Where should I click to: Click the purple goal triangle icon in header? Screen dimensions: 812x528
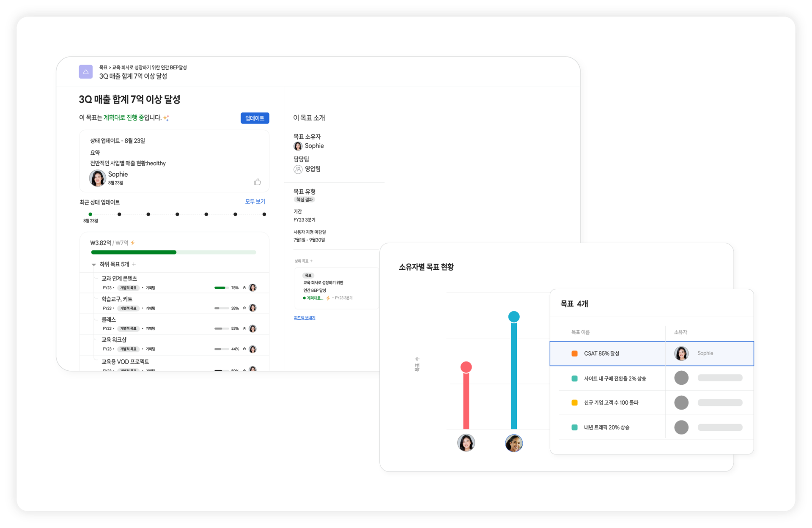click(85, 72)
